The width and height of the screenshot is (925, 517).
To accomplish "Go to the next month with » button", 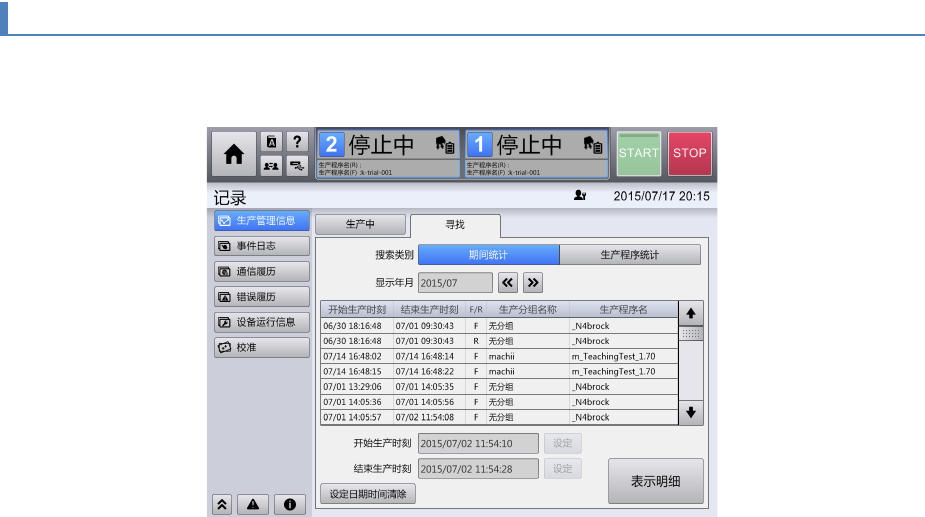I will tap(533, 283).
